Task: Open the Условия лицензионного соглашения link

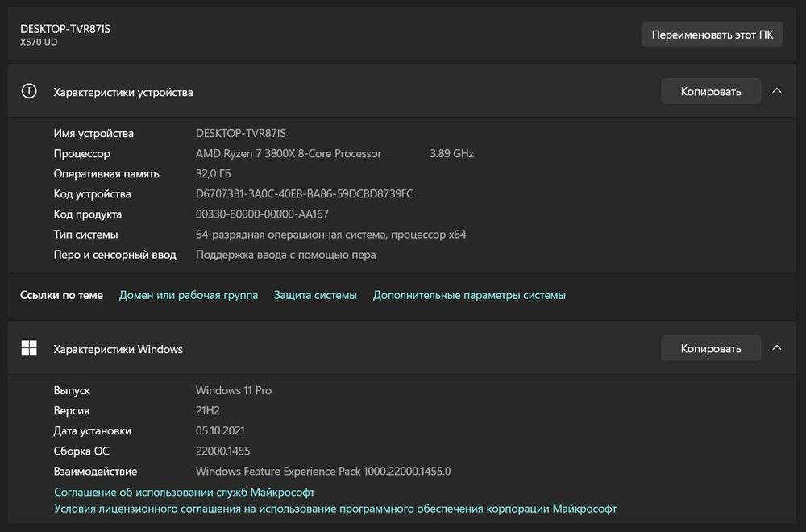Action: pyautogui.click(x=335, y=509)
